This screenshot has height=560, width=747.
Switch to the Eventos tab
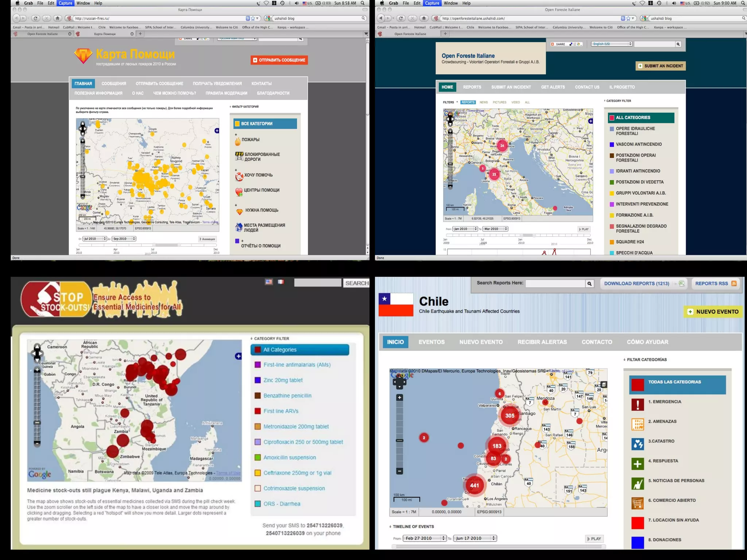click(x=431, y=342)
